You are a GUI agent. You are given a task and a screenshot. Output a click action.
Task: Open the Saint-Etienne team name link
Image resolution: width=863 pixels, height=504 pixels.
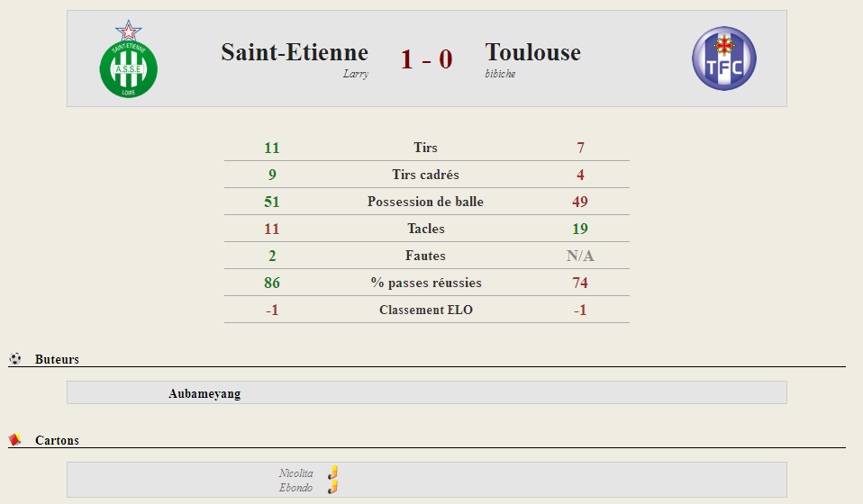pyautogui.click(x=295, y=52)
